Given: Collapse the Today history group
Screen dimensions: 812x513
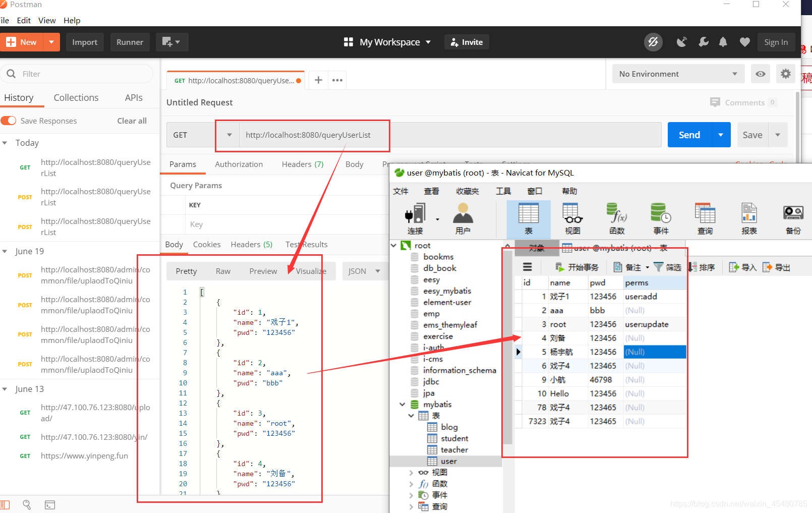Looking at the screenshot, I should [5, 143].
